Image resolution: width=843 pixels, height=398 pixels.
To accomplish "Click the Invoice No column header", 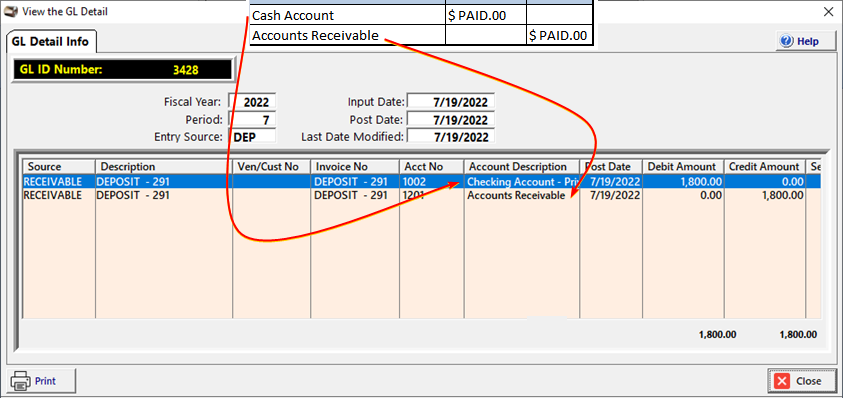I will pos(354,167).
